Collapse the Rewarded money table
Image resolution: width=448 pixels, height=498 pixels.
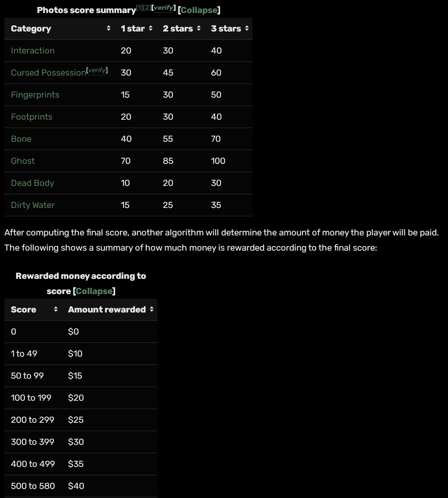click(x=94, y=291)
